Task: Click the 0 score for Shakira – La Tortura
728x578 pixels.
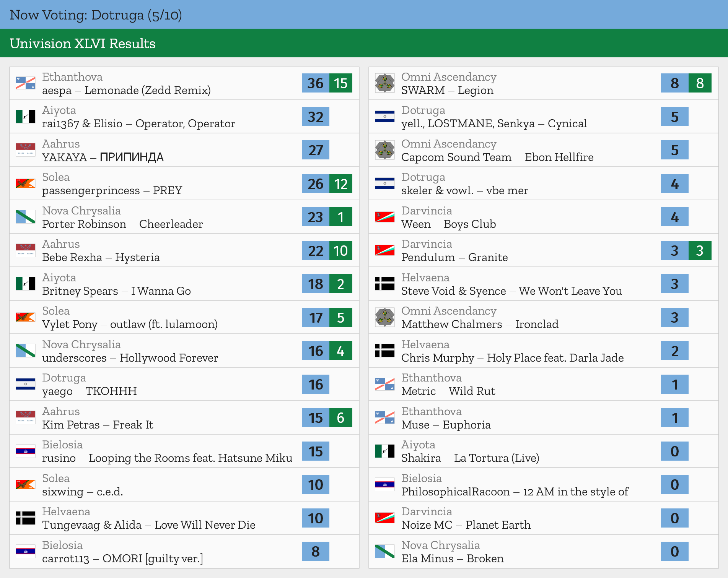Action: pyautogui.click(x=675, y=451)
